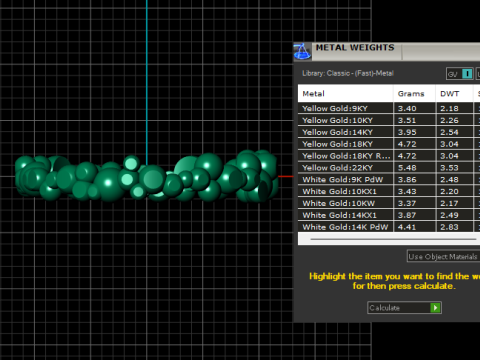Image resolution: width=480 pixels, height=360 pixels.
Task: Click the 4.41 grams value
Action: tap(407, 227)
